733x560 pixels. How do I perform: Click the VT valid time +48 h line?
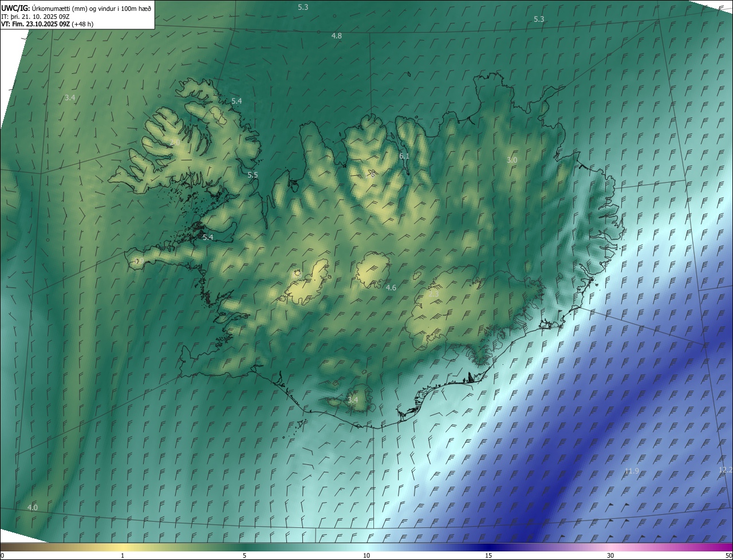47,24
